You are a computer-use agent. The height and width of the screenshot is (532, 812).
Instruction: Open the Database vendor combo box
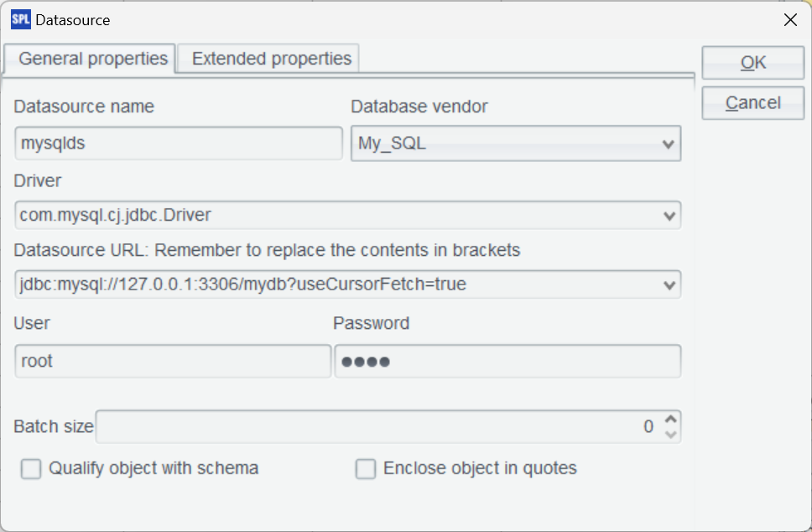click(515, 143)
